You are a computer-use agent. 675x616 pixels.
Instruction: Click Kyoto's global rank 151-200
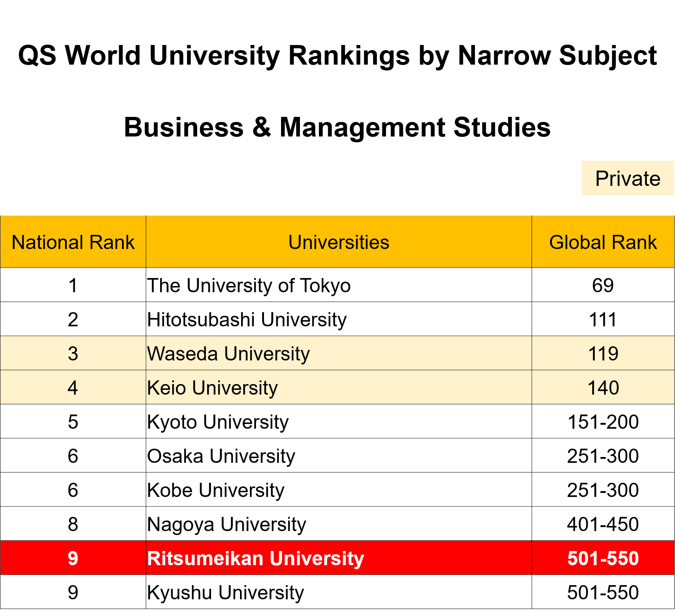pyautogui.click(x=603, y=422)
